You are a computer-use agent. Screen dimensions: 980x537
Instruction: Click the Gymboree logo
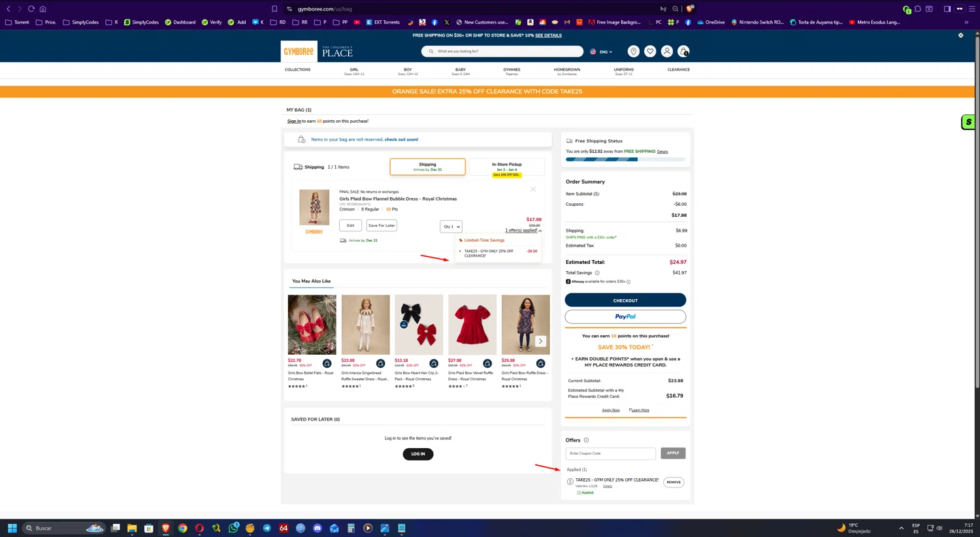point(299,52)
